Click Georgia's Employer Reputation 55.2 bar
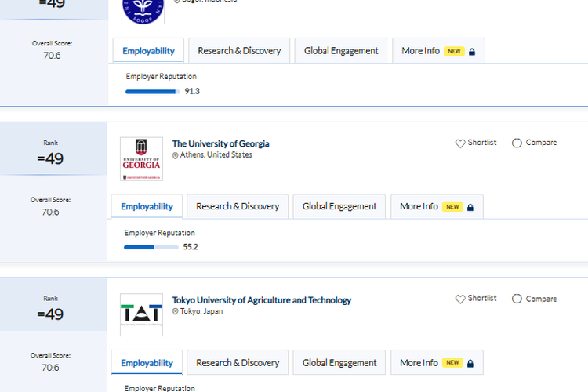Viewport: 588px width, 392px height. pyautogui.click(x=151, y=247)
